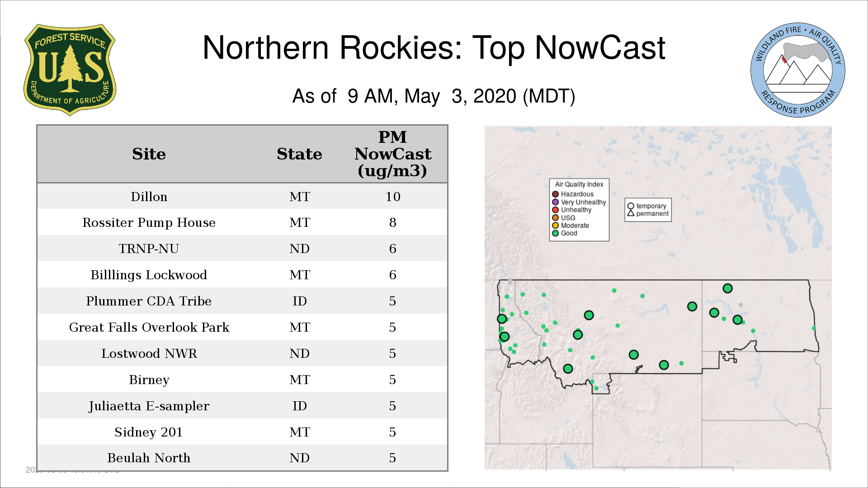The image size is (868, 488).
Task: Click the State column header
Action: pos(299,154)
